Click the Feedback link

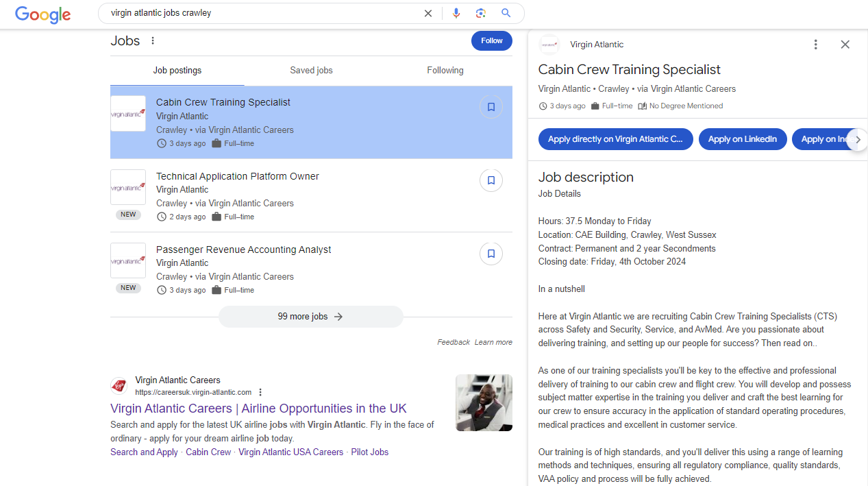tap(454, 342)
